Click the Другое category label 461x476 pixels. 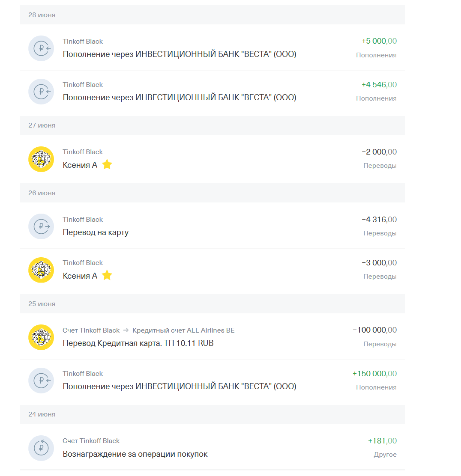coord(385,455)
